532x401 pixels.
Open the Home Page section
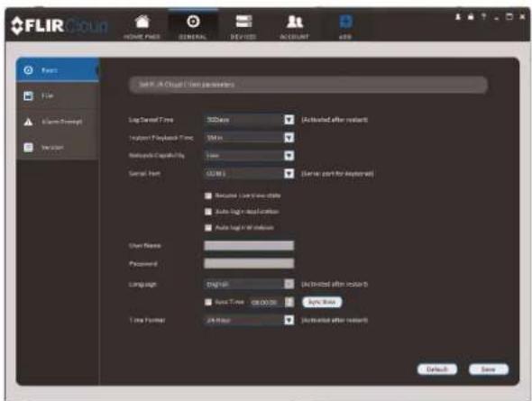pos(142,27)
